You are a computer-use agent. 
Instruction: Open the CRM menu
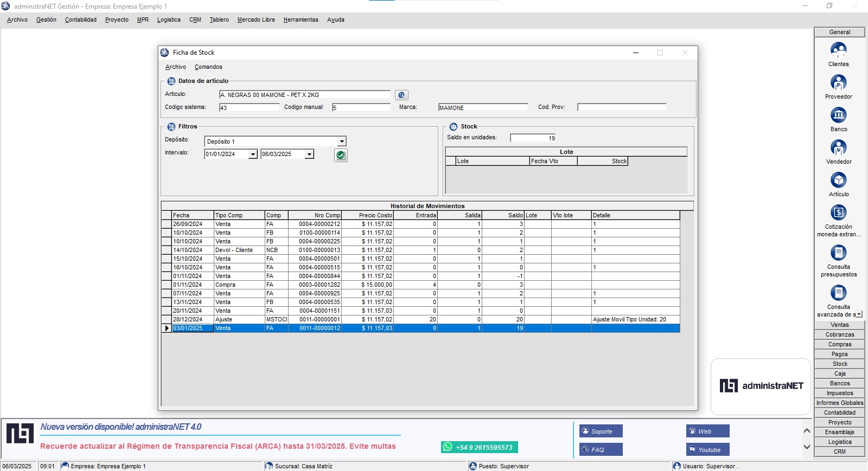click(x=195, y=20)
